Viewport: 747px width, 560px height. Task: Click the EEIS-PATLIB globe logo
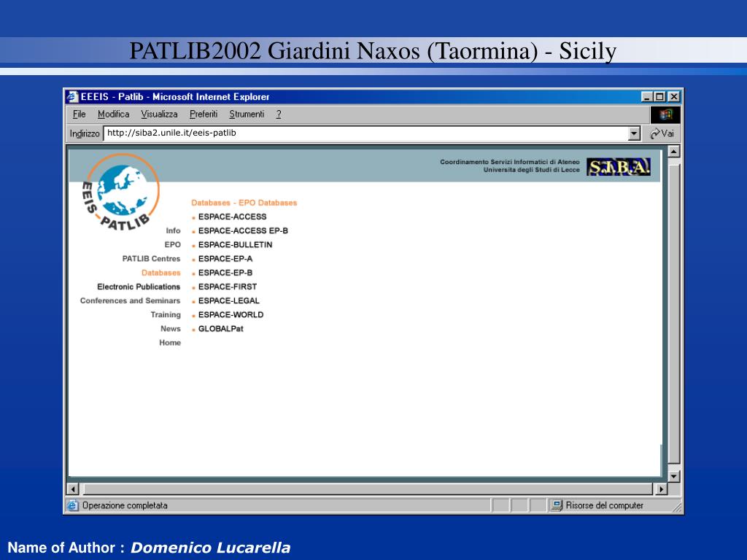click(x=121, y=192)
